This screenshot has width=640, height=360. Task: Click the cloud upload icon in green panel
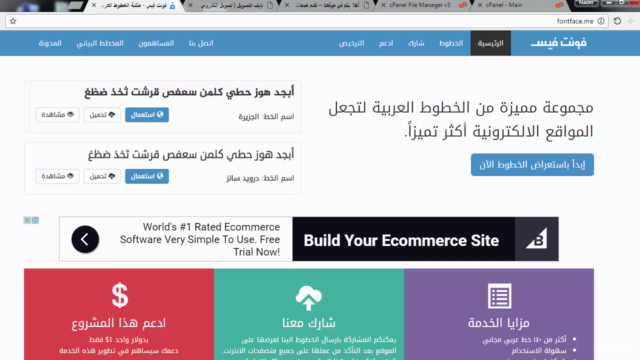pos(309,298)
